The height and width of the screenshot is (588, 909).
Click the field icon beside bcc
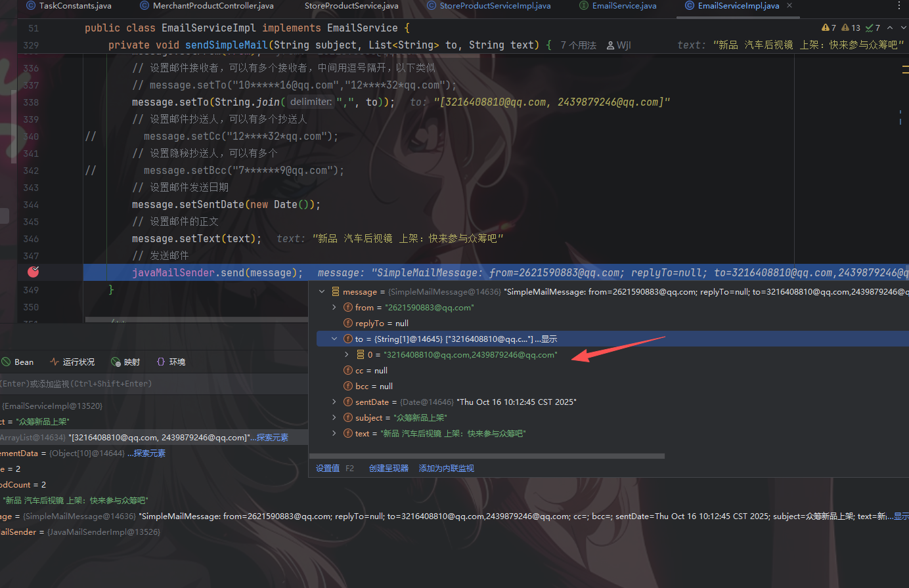[x=348, y=386]
